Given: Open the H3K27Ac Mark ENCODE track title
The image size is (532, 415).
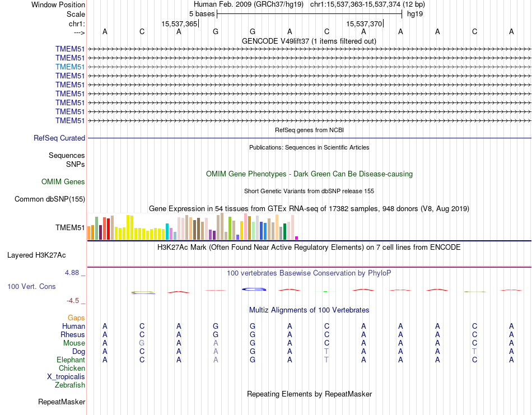Looking at the screenshot, I should [309, 248].
